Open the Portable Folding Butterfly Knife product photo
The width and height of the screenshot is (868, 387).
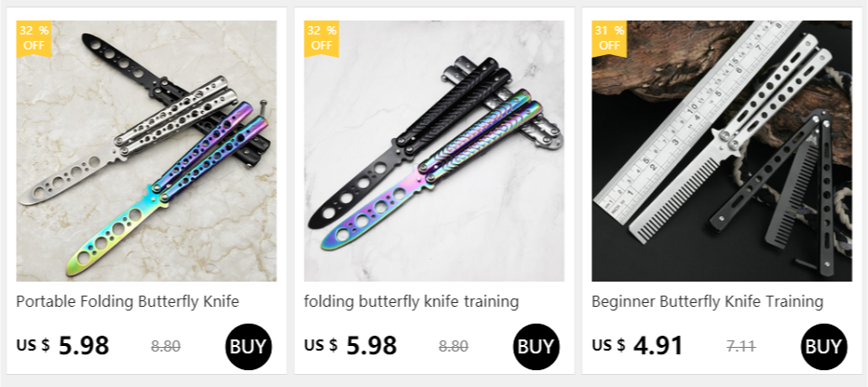pyautogui.click(x=146, y=151)
